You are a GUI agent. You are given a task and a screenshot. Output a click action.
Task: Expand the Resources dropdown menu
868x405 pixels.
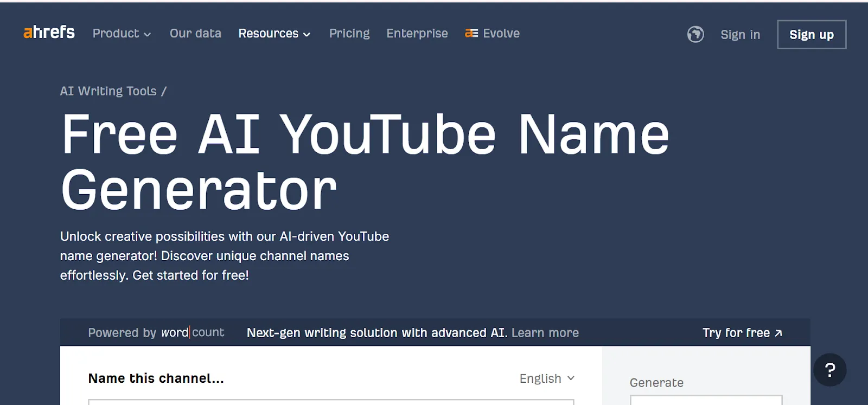click(274, 34)
